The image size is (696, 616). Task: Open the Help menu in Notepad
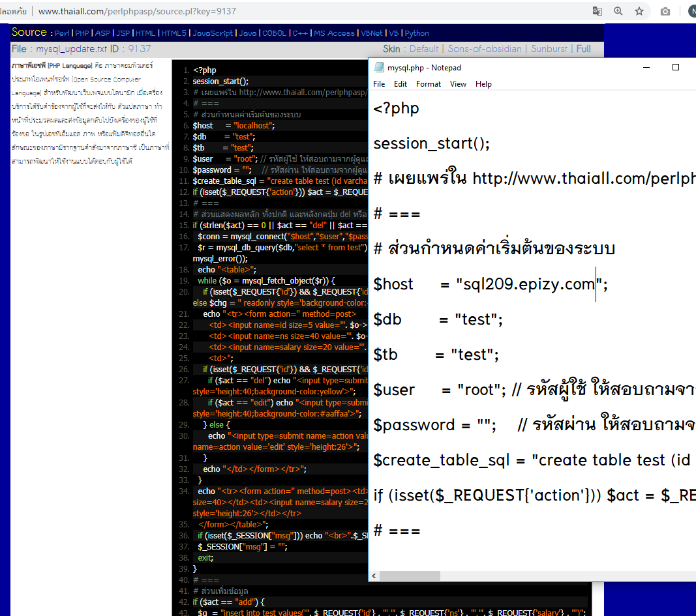(483, 84)
